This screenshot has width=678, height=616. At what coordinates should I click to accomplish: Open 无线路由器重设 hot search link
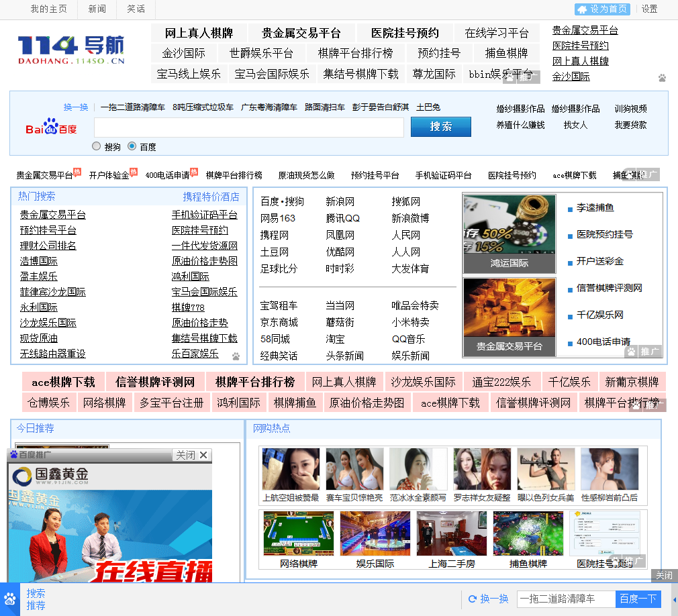[x=53, y=354]
